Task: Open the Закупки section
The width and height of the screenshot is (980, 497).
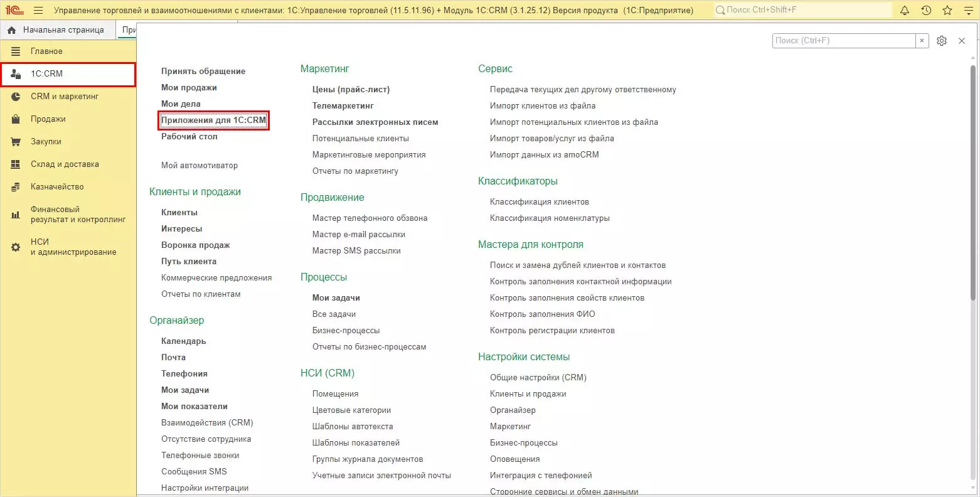Action: [x=68, y=142]
